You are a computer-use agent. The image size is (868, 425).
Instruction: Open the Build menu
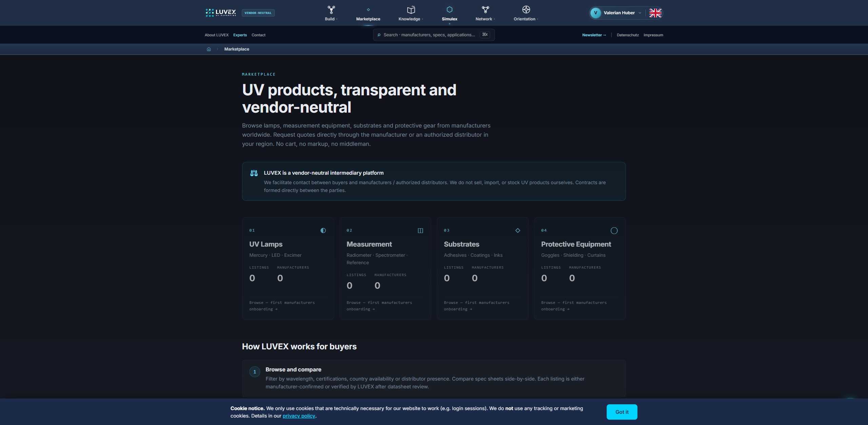(331, 19)
